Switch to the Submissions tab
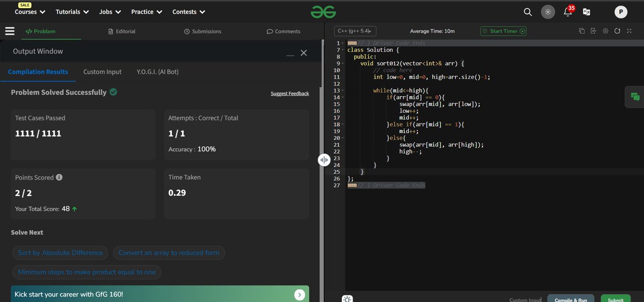Image resolution: width=644 pixels, height=302 pixels. pyautogui.click(x=202, y=31)
